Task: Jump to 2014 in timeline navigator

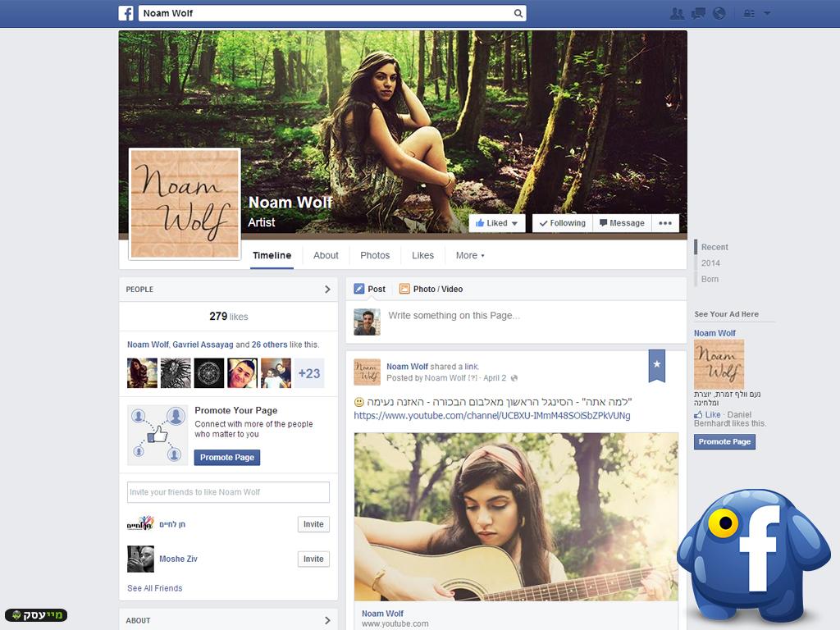Action: point(710,263)
